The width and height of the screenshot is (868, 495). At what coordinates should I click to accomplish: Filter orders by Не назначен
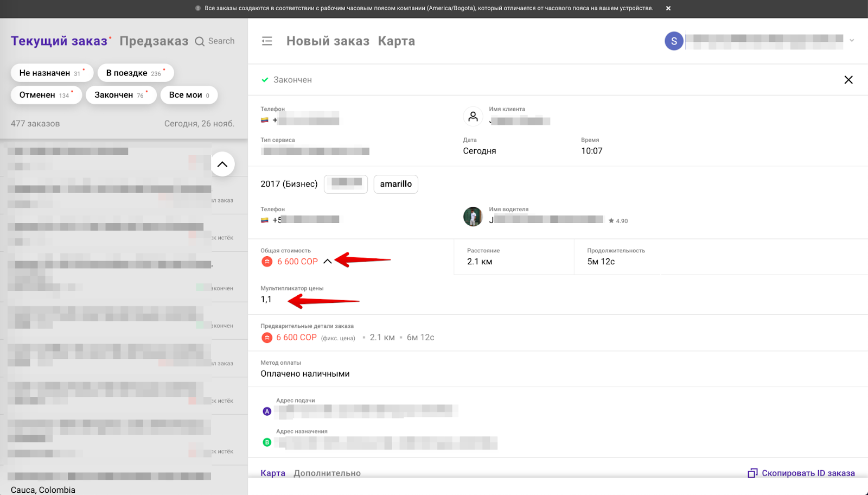(52, 73)
